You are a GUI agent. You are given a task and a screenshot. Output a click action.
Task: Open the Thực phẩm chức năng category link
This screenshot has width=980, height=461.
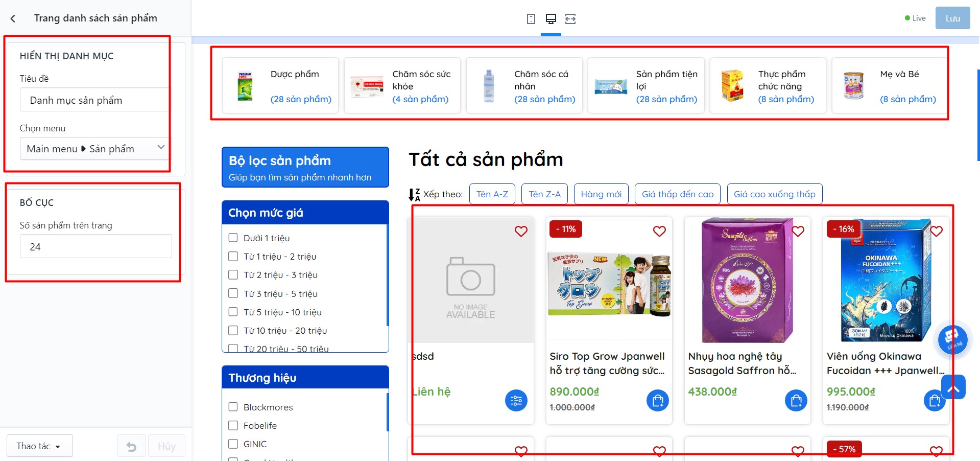782,80
